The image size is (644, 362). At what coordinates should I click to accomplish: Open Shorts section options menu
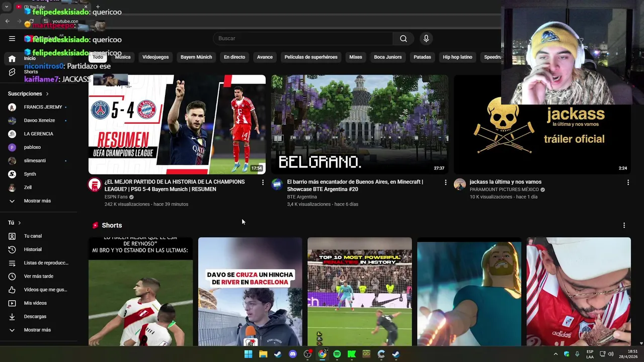(x=624, y=226)
